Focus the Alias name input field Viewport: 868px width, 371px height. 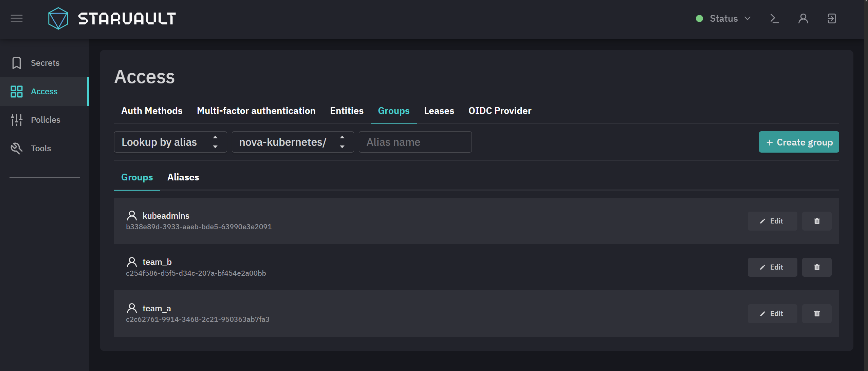[x=415, y=142]
